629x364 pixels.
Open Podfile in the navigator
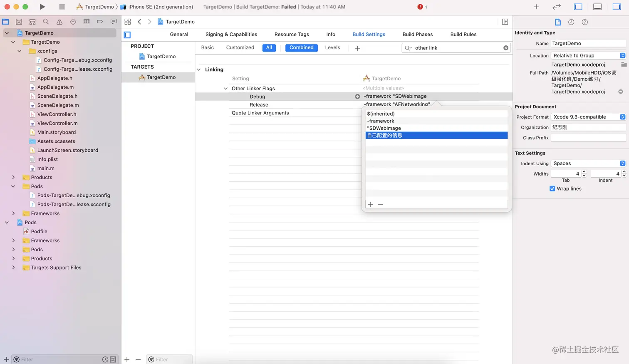[39, 232]
